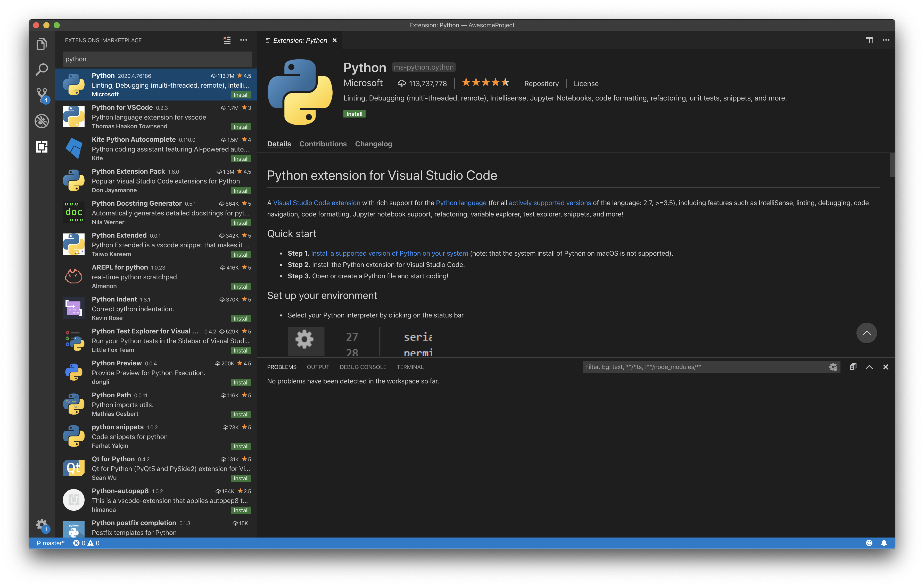Click the scroll-to-top round arrow button
The height and width of the screenshot is (587, 924).
[x=867, y=333]
